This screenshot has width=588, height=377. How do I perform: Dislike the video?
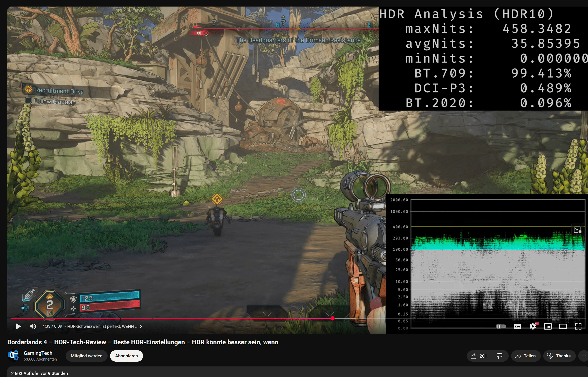[499, 356]
